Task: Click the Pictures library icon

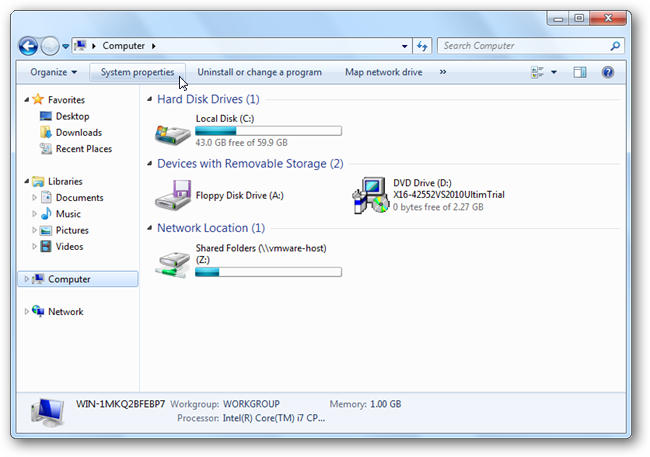Action: (46, 230)
